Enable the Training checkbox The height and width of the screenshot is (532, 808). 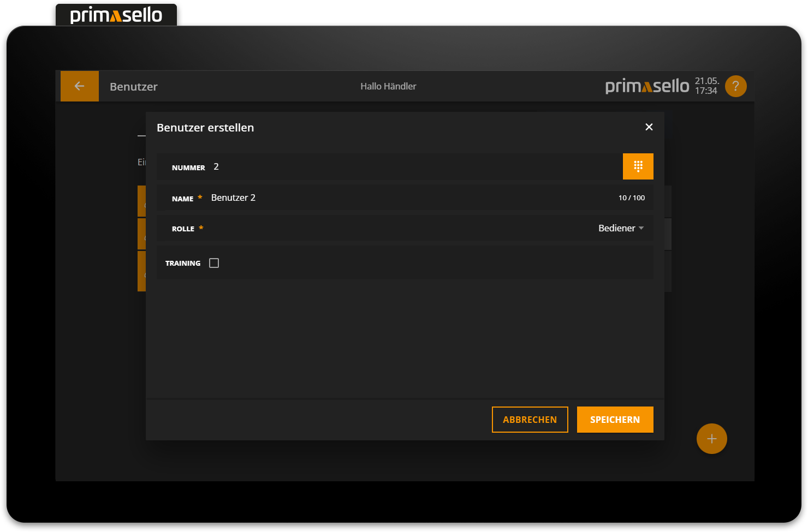[214, 263]
